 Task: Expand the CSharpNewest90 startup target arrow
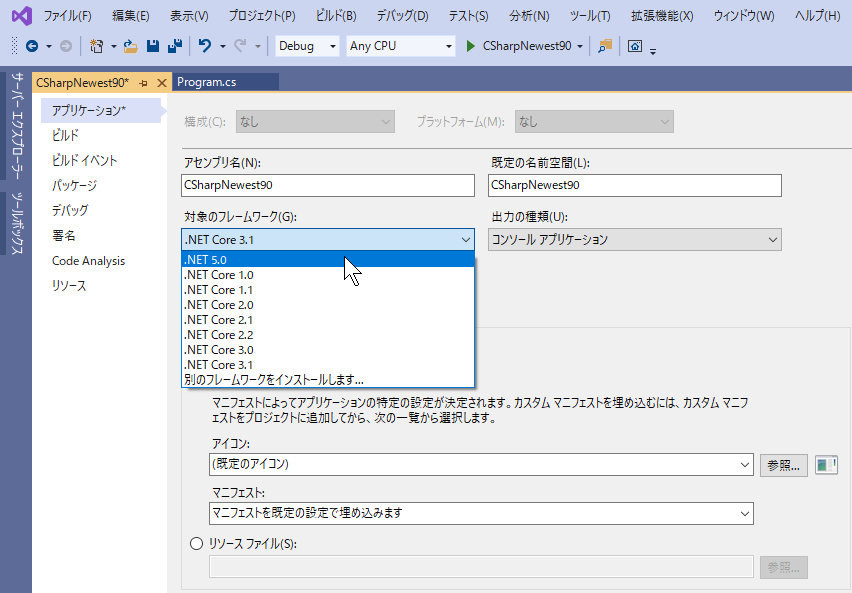pyautogui.click(x=580, y=47)
